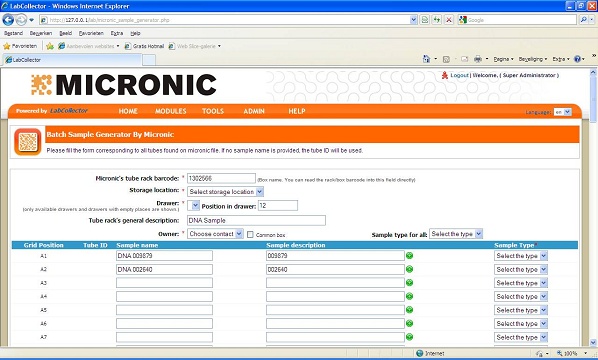This screenshot has height=360, width=598.
Task: Open Sample Type dropdown for row A1
Action: tap(521, 256)
